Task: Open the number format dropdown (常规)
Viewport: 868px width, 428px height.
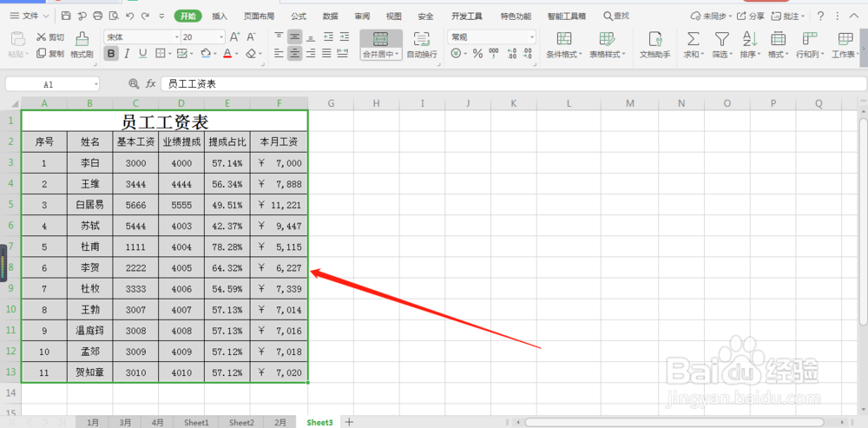Action: (532, 37)
